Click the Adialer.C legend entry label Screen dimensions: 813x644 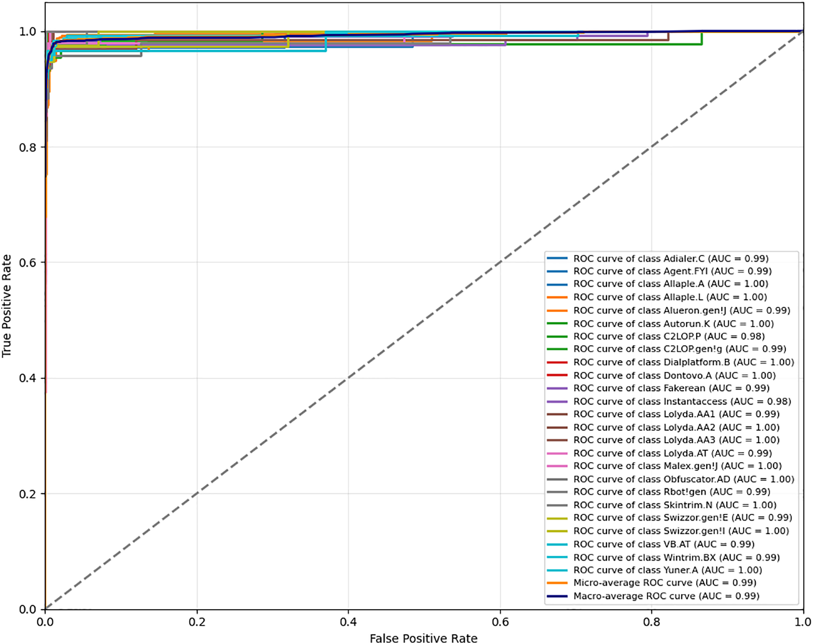point(671,259)
